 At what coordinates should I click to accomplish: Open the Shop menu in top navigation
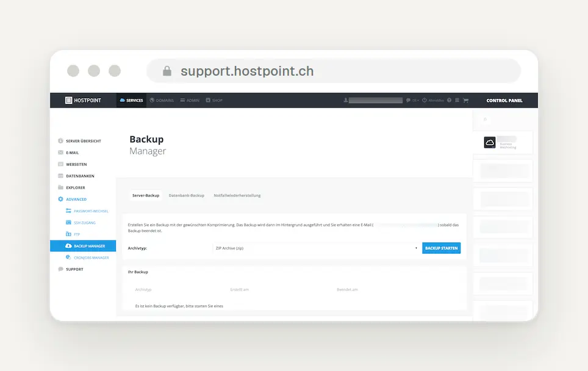click(214, 100)
